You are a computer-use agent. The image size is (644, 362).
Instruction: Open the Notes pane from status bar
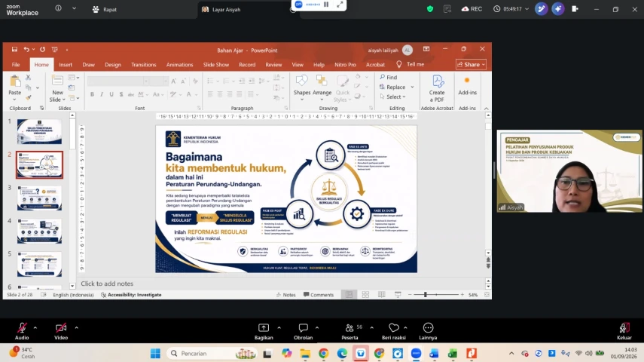286,295
